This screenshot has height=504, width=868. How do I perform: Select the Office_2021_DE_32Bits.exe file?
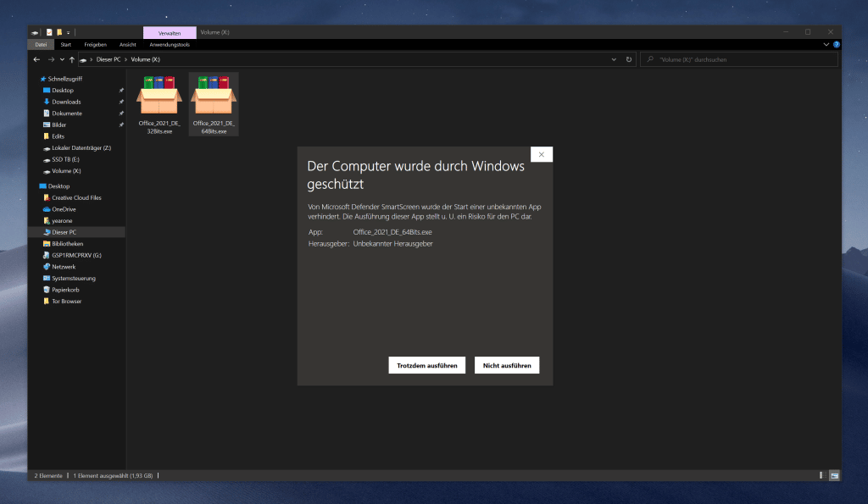[159, 104]
